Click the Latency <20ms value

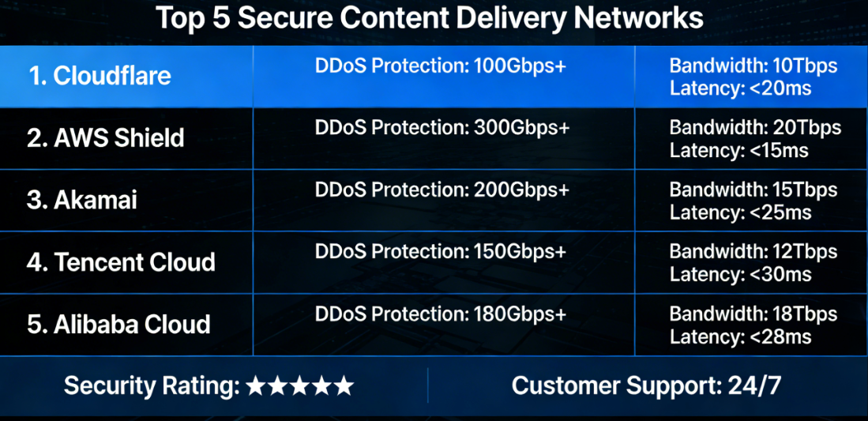(741, 88)
